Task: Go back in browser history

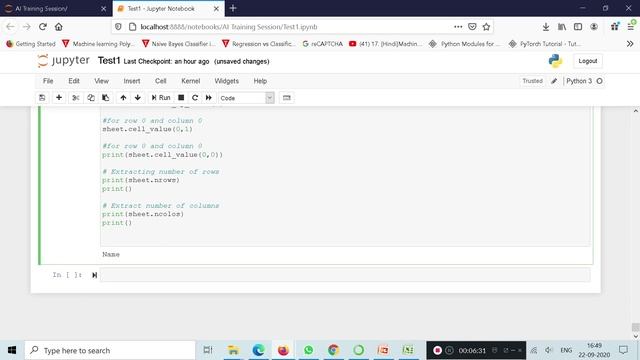Action: (11, 27)
